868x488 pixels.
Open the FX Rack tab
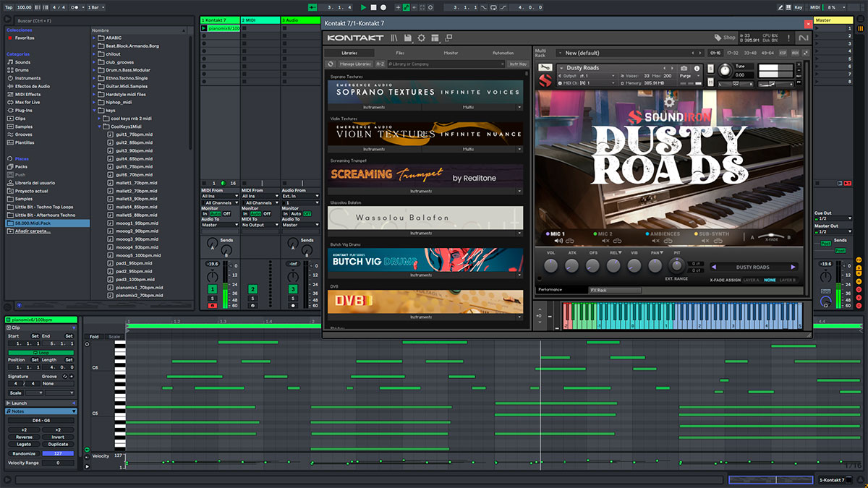click(615, 290)
